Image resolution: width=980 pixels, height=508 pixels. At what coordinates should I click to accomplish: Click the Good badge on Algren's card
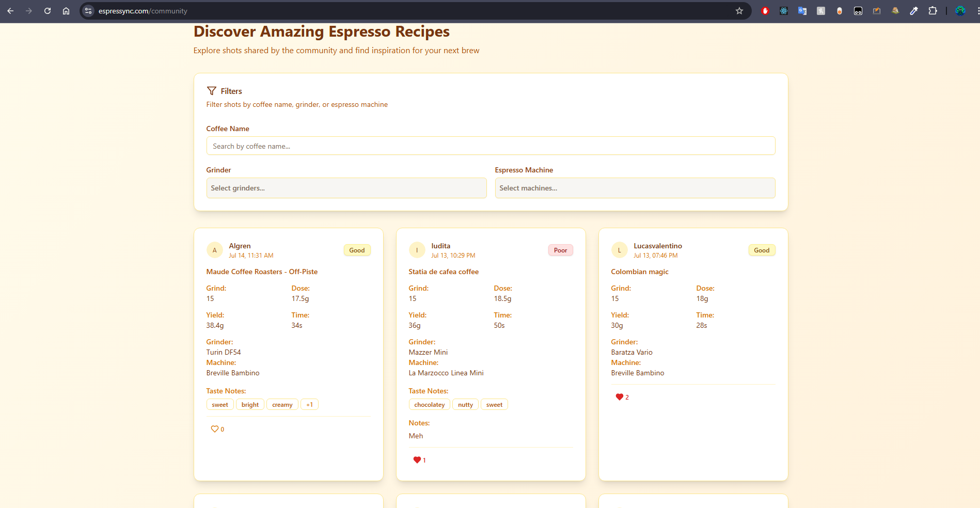pyautogui.click(x=357, y=250)
